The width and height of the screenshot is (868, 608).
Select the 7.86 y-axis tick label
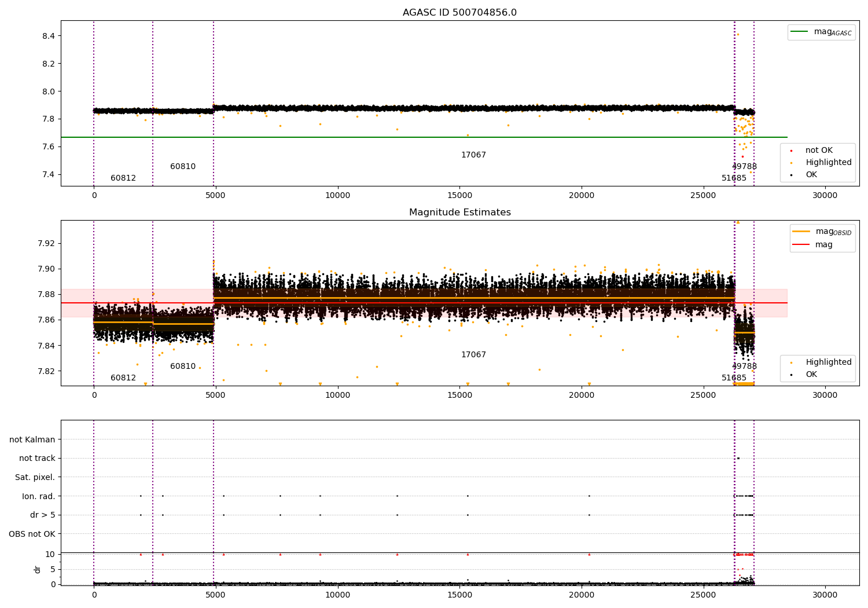[x=46, y=320]
